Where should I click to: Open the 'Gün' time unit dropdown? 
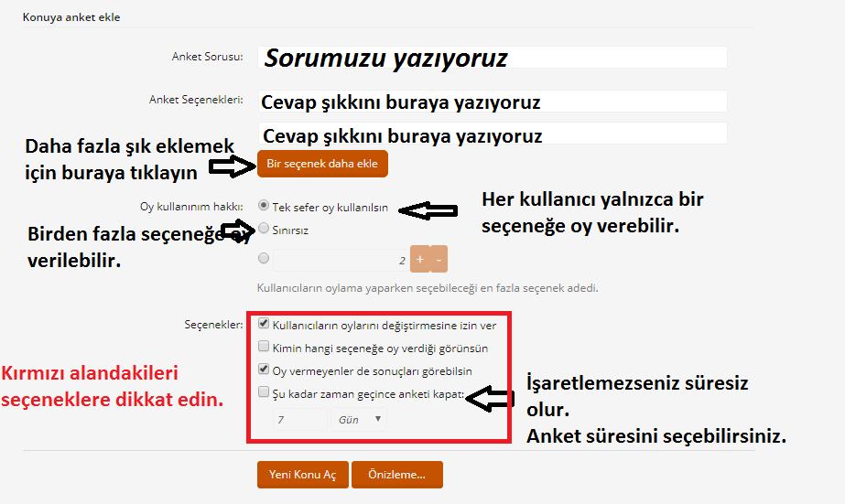pyautogui.click(x=359, y=420)
